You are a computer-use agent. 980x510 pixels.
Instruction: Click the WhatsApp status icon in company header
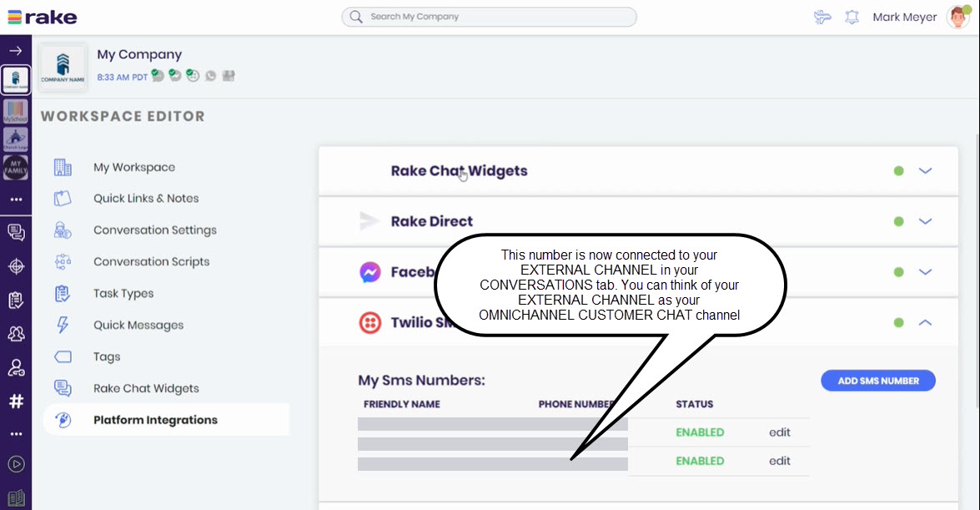[211, 76]
